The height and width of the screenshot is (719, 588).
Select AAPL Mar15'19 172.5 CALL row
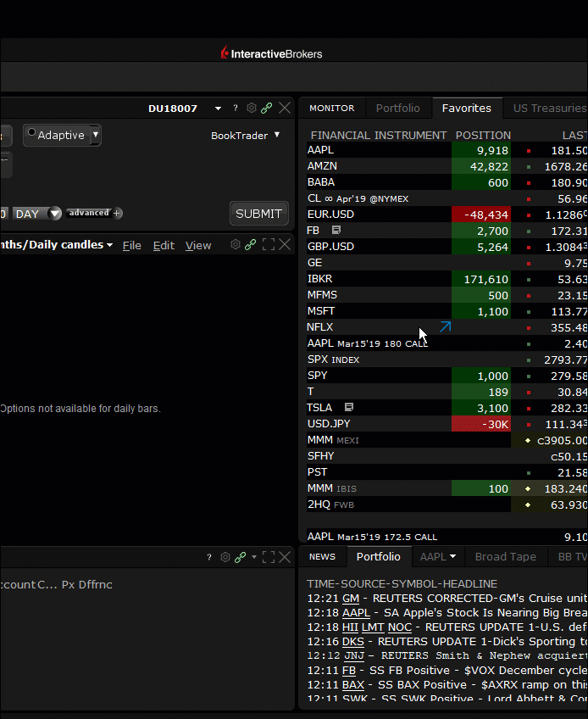[x=447, y=537]
